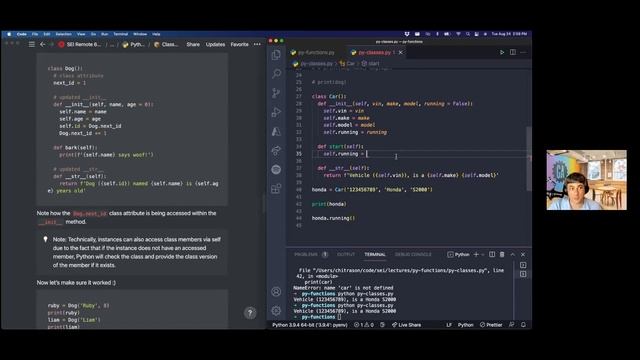Open the notifications bell in status bar
This screenshot has width=640, height=360.
523,325
